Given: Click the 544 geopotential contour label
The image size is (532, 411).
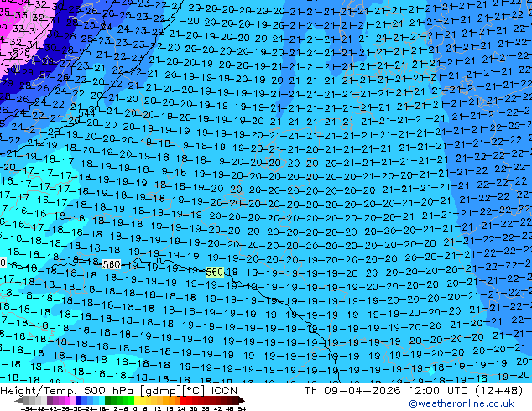Looking at the screenshot, I should coord(86,113).
